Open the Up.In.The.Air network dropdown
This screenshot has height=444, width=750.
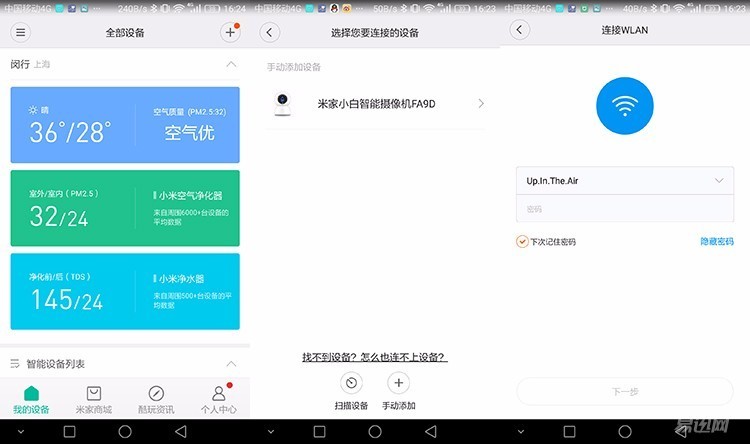pos(625,180)
